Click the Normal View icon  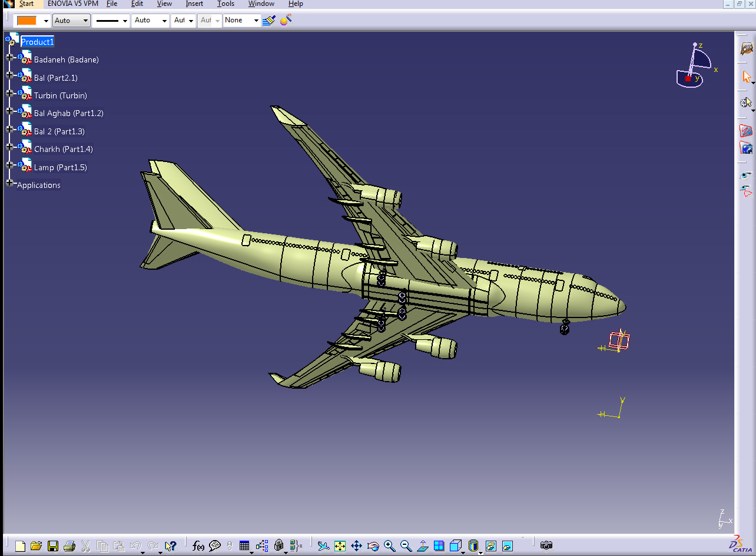(x=422, y=546)
